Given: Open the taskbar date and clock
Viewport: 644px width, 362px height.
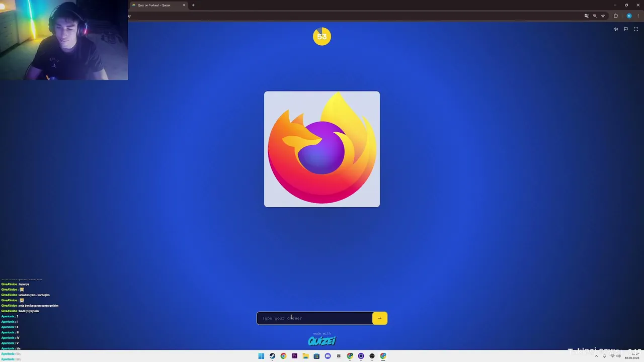Looking at the screenshot, I should pyautogui.click(x=632, y=356).
